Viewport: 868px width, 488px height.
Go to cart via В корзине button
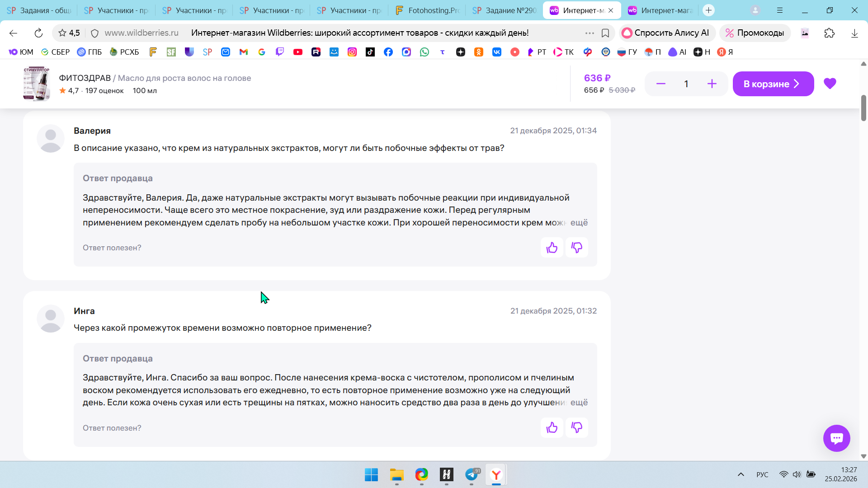(773, 84)
